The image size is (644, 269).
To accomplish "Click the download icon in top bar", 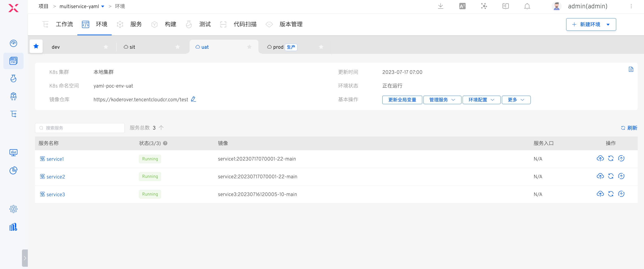I will 440,6.
